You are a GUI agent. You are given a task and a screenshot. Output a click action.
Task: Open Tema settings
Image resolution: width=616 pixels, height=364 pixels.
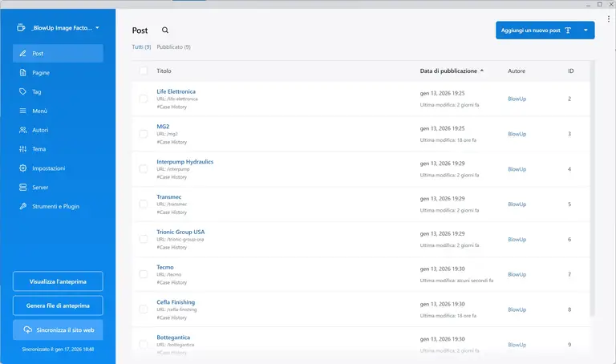click(58, 149)
